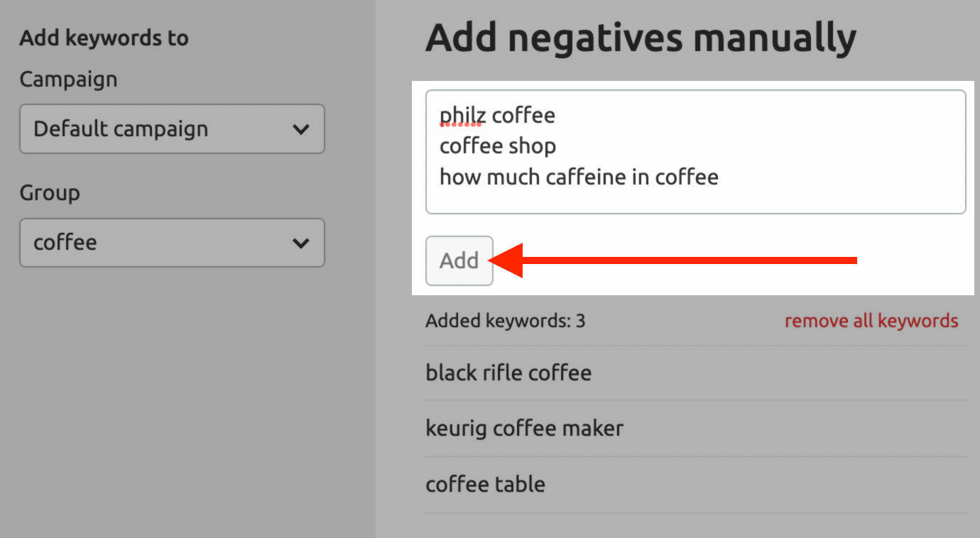Click the 'Campaign' field label

68,79
